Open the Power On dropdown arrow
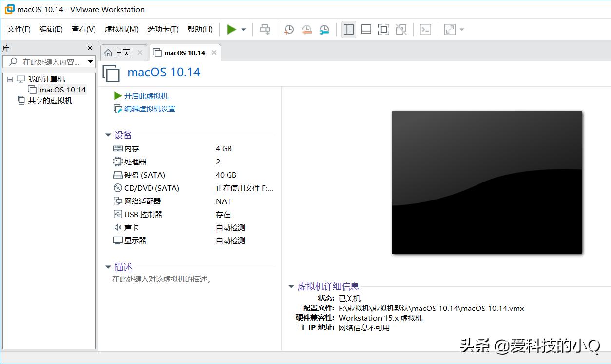The height and width of the screenshot is (364, 611). click(243, 29)
